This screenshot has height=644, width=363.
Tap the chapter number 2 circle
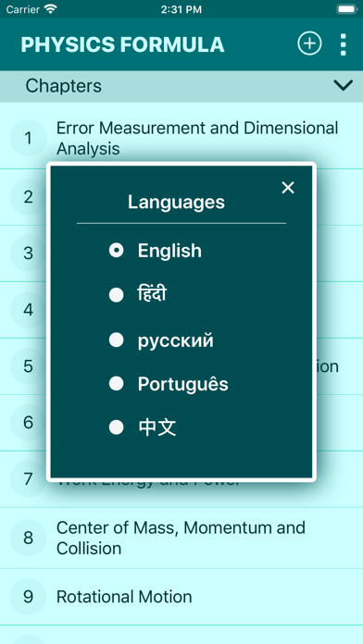coord(28,197)
